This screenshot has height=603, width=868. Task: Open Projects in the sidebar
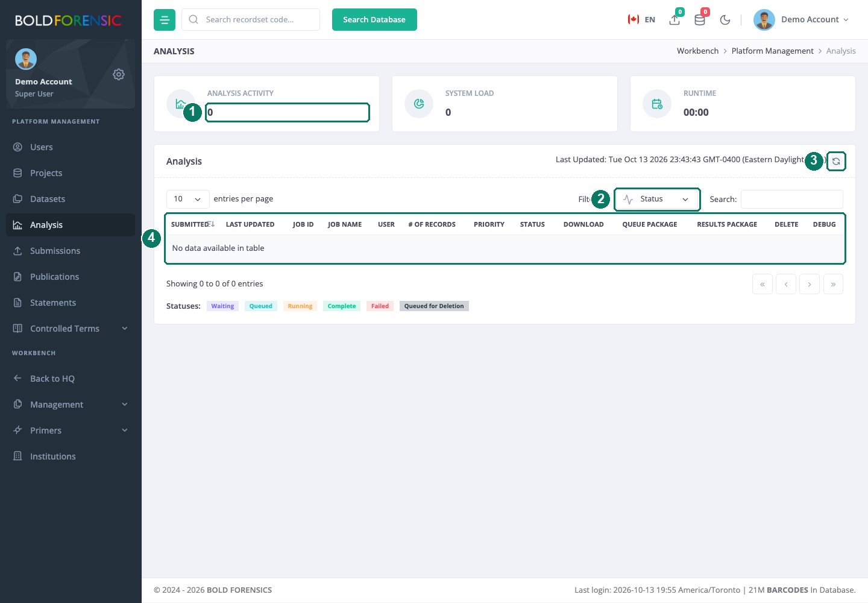[71, 173]
